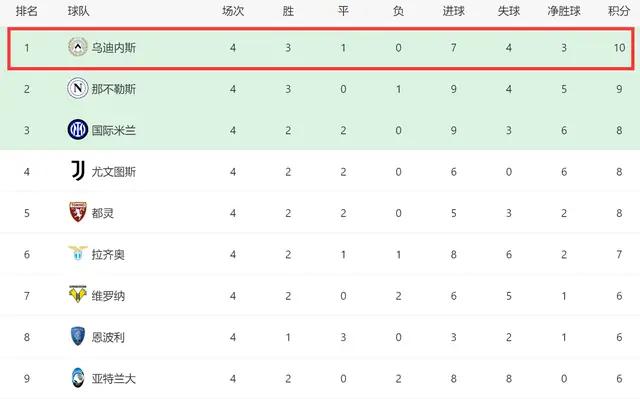
Task: Sort table by 净胜球 column header
Action: [564, 11]
